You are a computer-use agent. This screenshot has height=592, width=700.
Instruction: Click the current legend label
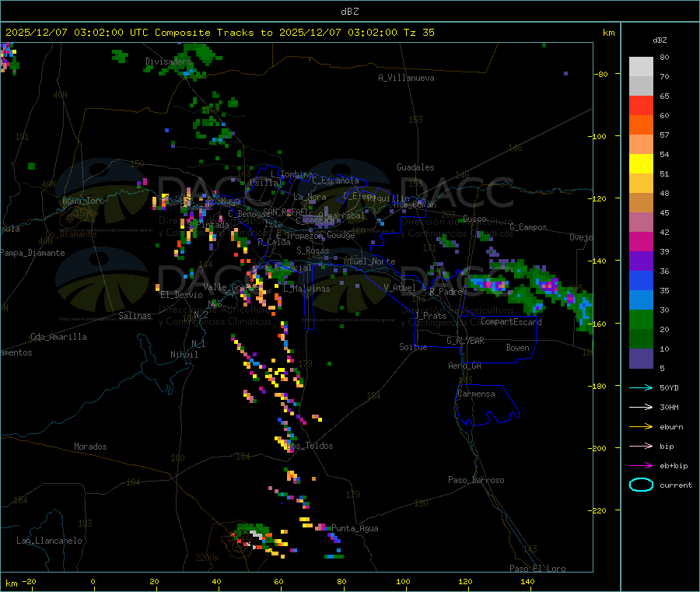point(676,485)
